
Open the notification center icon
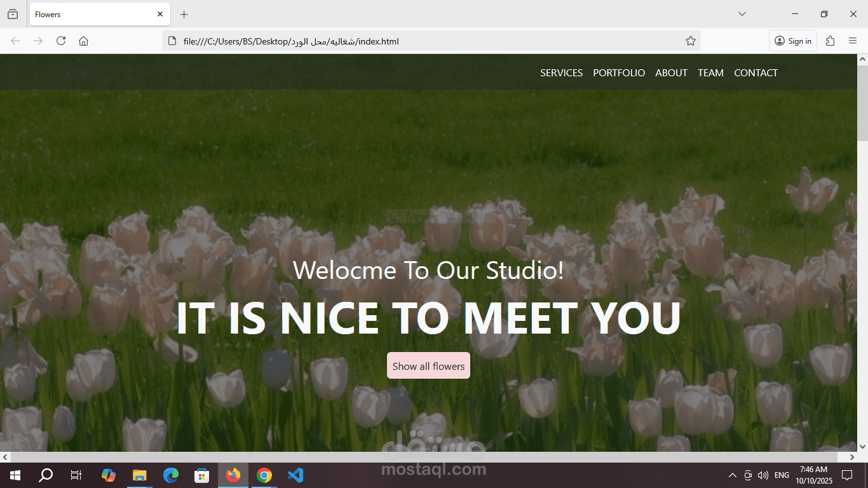(846, 475)
